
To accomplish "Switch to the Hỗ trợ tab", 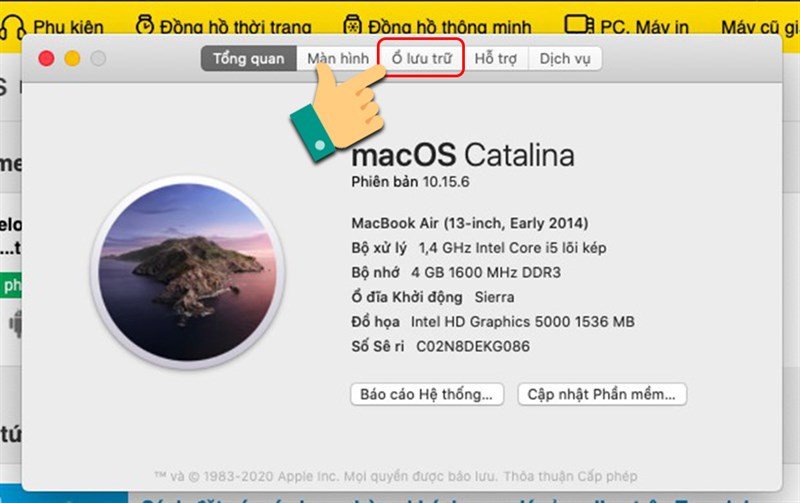I will coord(496,59).
